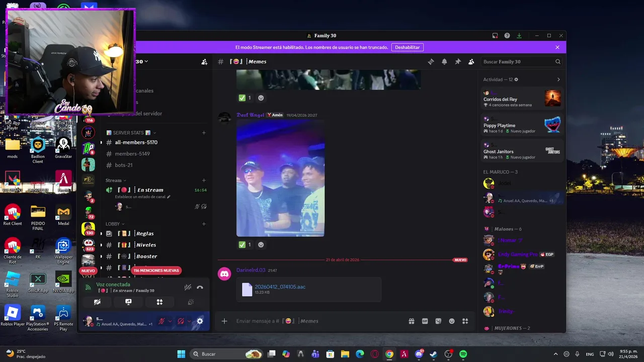This screenshot has width=644, height=362.
Task: Click the search icon in Buscar Family 30
Action: click(557, 62)
